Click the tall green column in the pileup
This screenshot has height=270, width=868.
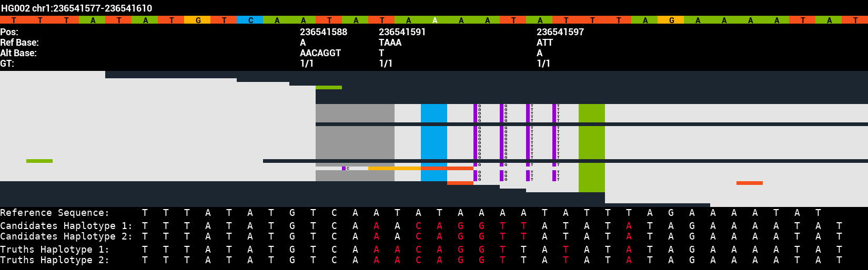point(592,148)
